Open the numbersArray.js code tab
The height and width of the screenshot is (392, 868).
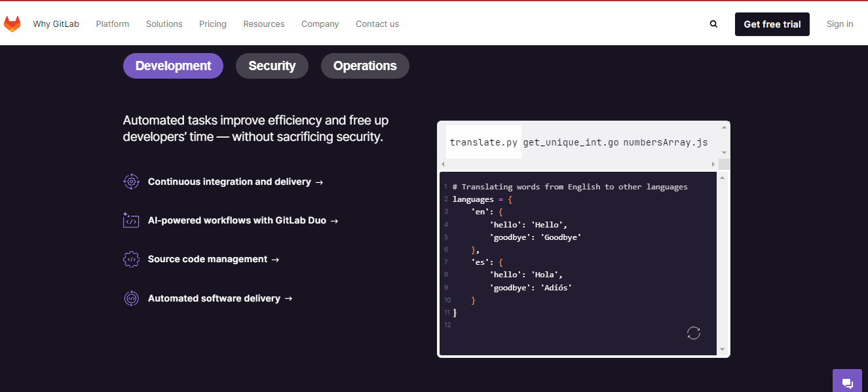click(666, 142)
